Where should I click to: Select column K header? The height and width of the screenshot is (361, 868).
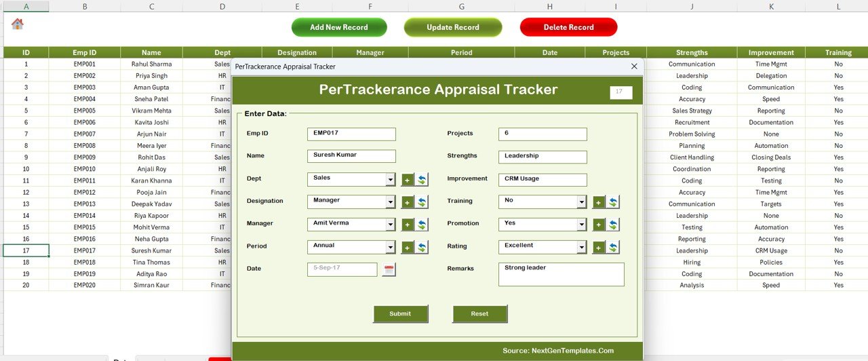click(x=771, y=6)
